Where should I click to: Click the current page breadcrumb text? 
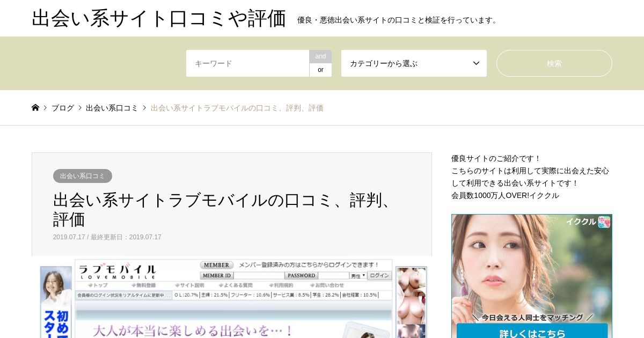[x=237, y=108]
